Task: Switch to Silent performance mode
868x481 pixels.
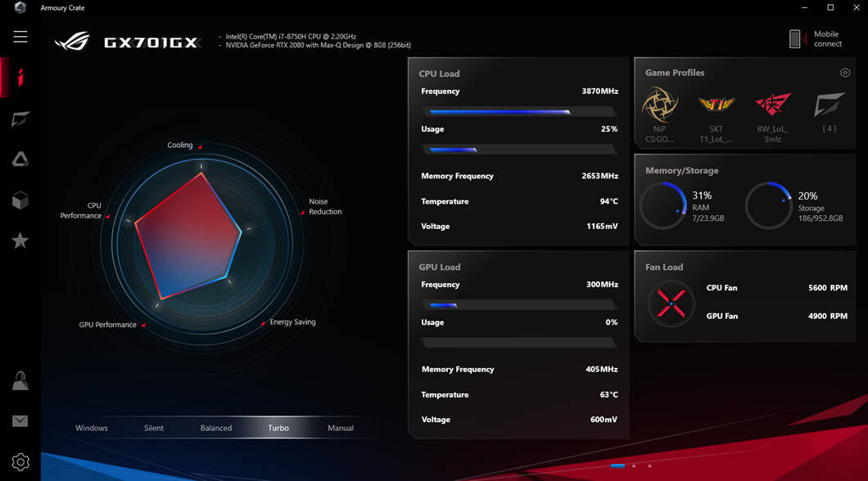Action: [154, 427]
